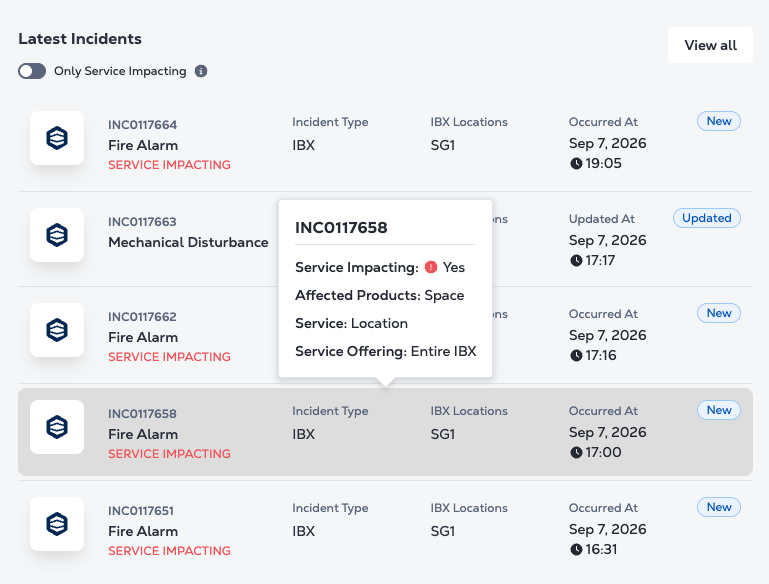Click the SERVICE IMPACTING label under INC0117662
Image resolution: width=769 pixels, height=584 pixels.
click(x=169, y=356)
